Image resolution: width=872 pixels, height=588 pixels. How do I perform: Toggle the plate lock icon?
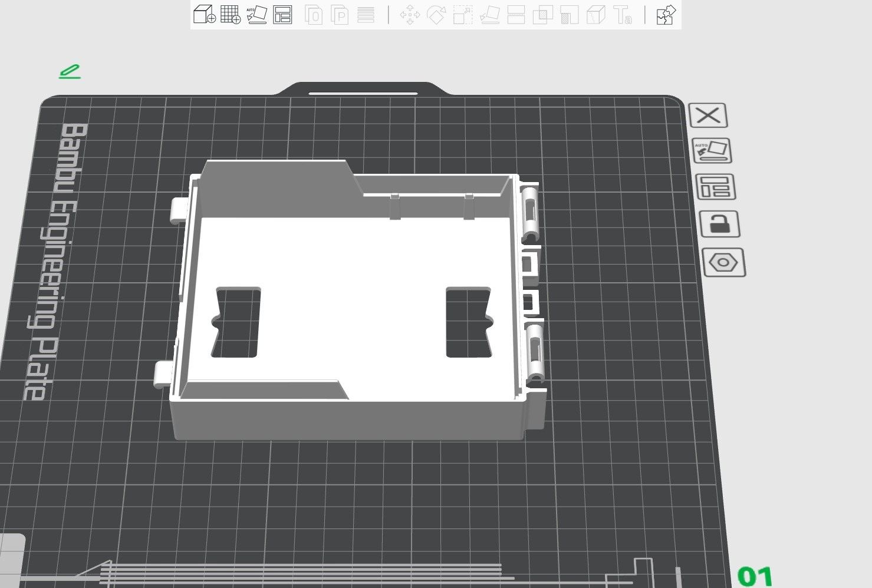tap(719, 224)
